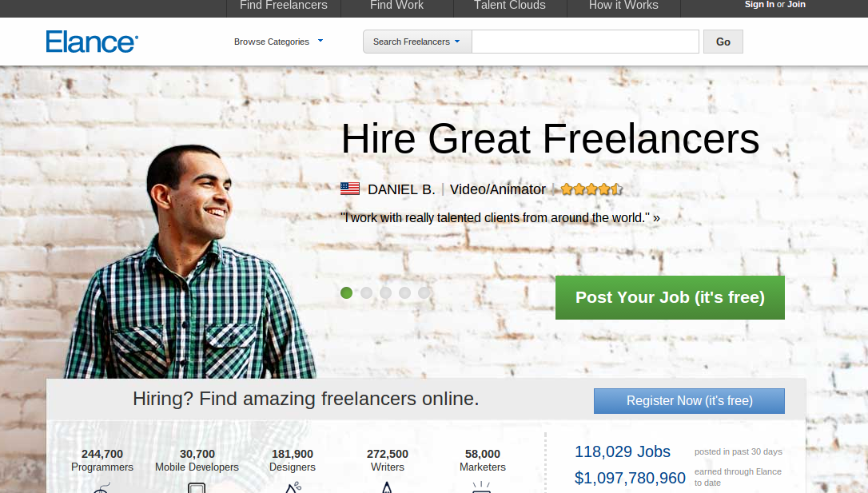Image resolution: width=868 pixels, height=493 pixels.
Task: Click the Designers icon below 181,900
Action: pos(293,487)
